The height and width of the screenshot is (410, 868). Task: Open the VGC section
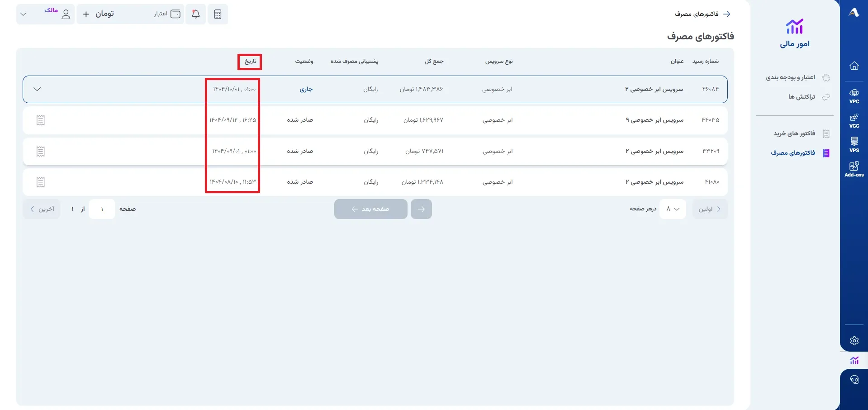point(854,120)
